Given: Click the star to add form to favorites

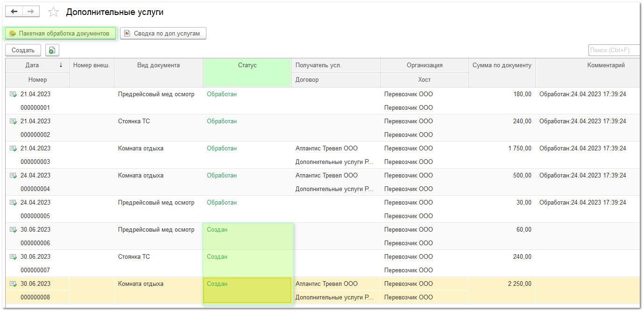Looking at the screenshot, I should point(53,12).
